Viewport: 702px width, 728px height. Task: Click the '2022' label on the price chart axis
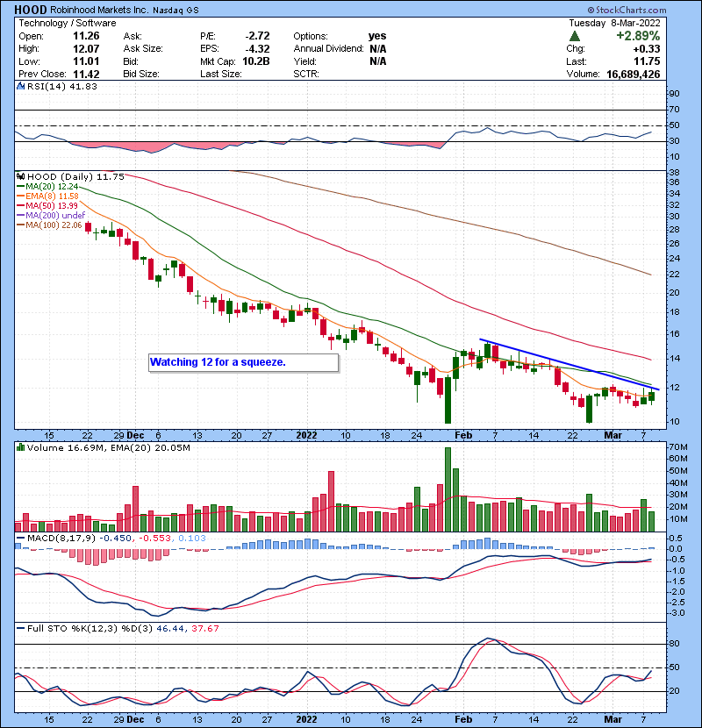pyautogui.click(x=306, y=435)
